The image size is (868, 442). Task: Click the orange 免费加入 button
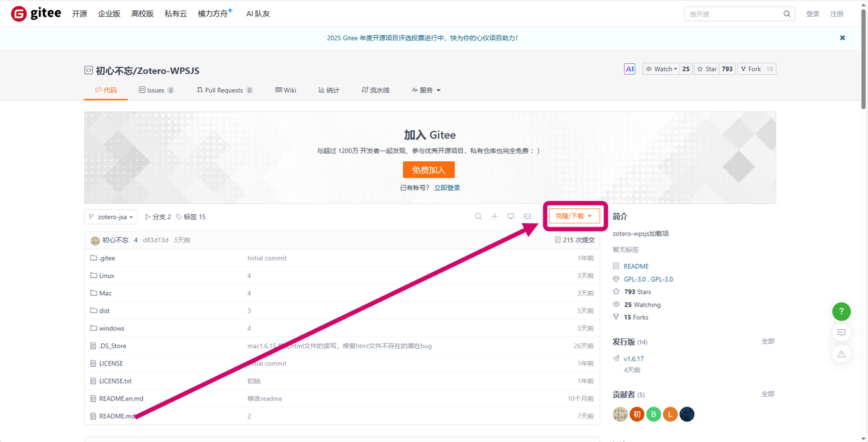click(x=429, y=170)
